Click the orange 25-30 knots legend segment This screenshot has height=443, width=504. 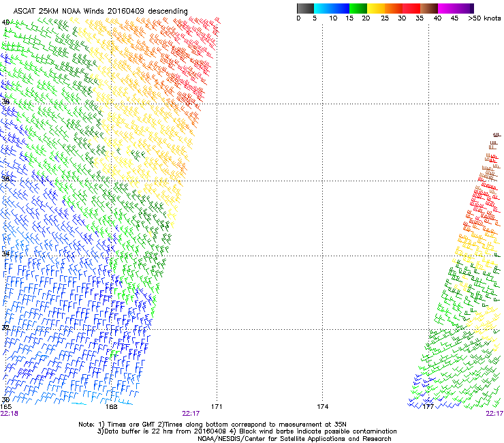point(394,8)
